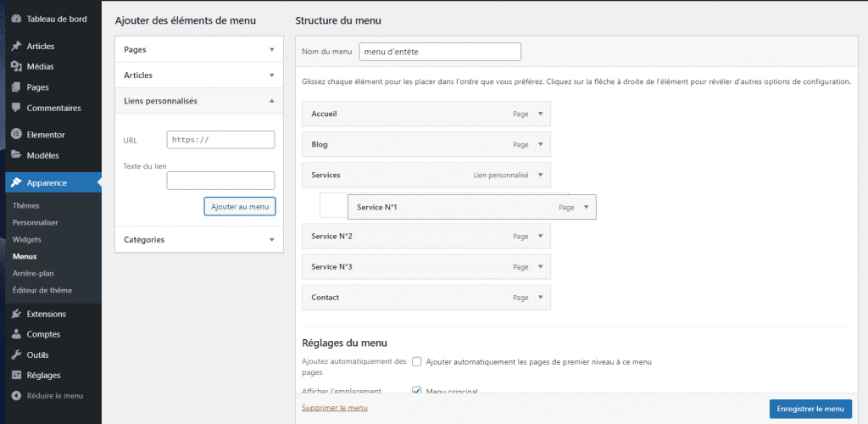Expand options arrow of Service N°2 item
The height and width of the screenshot is (424, 868).
tap(541, 237)
